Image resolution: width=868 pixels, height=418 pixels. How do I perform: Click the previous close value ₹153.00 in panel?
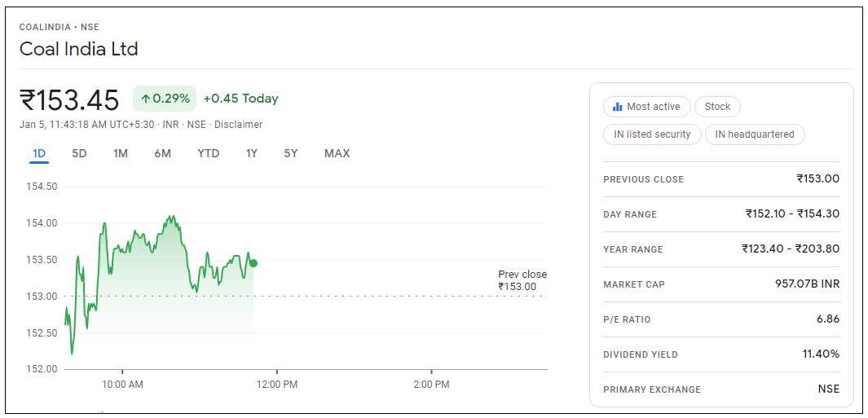(x=818, y=178)
